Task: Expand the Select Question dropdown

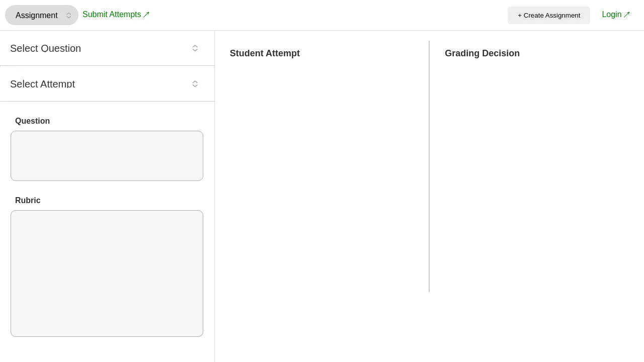Action: coord(107,48)
